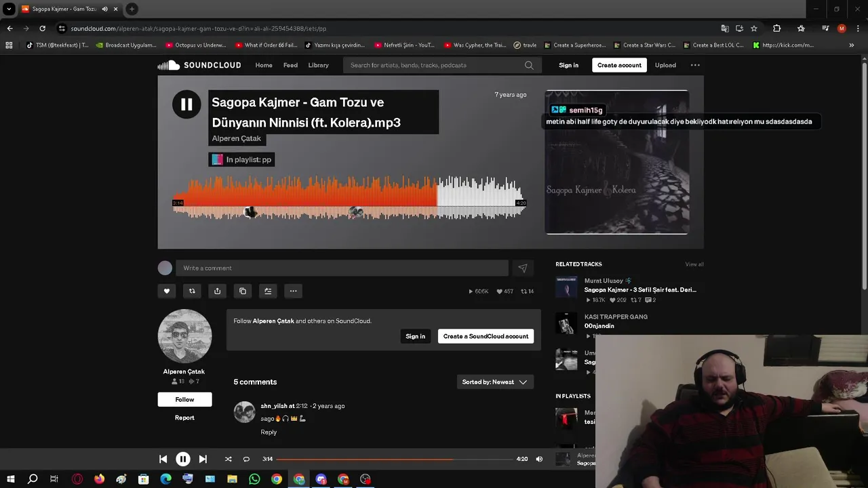Open the Chrome three-dot menu

tap(858, 28)
